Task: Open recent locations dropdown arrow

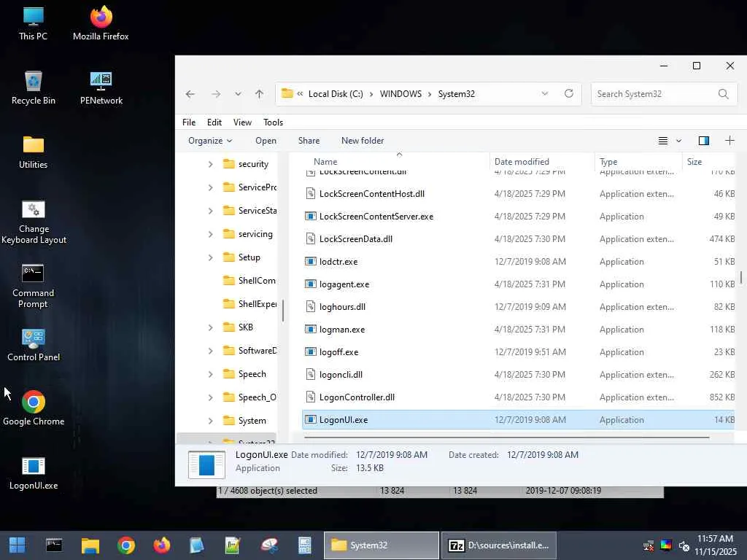Action: pos(238,94)
